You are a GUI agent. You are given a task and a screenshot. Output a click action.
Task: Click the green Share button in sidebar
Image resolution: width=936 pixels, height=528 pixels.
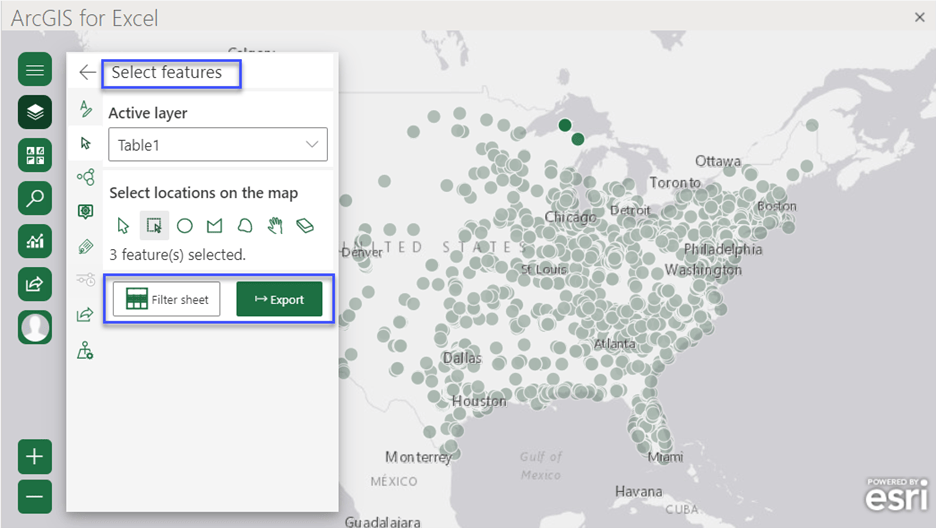pos(35,284)
